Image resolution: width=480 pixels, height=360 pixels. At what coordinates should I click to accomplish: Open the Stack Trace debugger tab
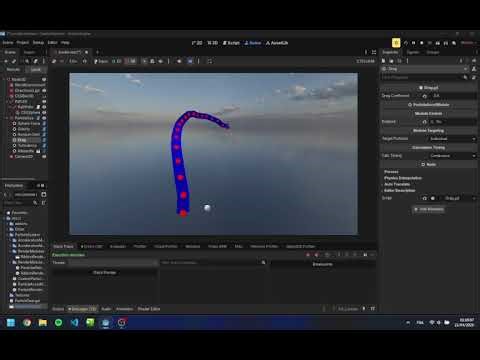63,247
